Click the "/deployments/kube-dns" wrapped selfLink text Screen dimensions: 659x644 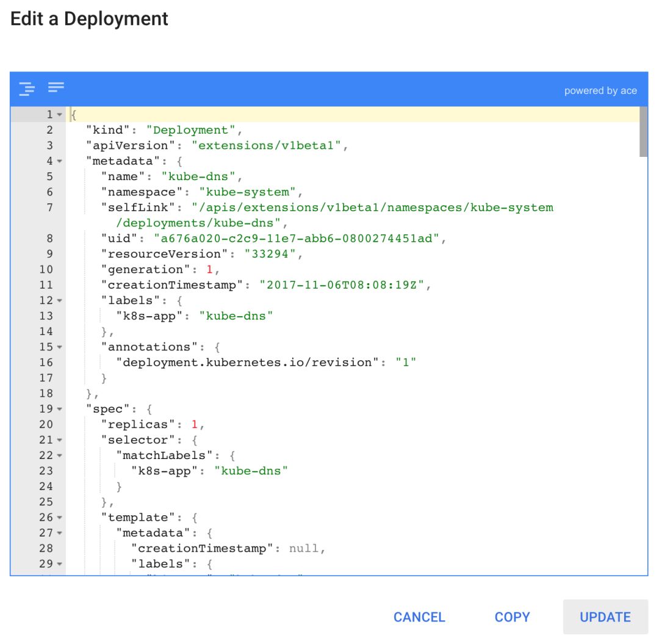coord(198,223)
